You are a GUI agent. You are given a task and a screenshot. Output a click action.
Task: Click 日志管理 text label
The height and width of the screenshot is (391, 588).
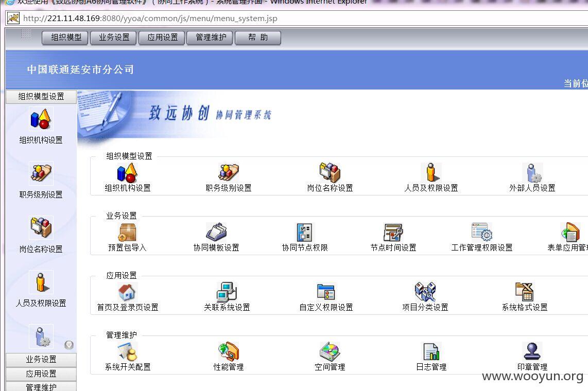tap(431, 367)
